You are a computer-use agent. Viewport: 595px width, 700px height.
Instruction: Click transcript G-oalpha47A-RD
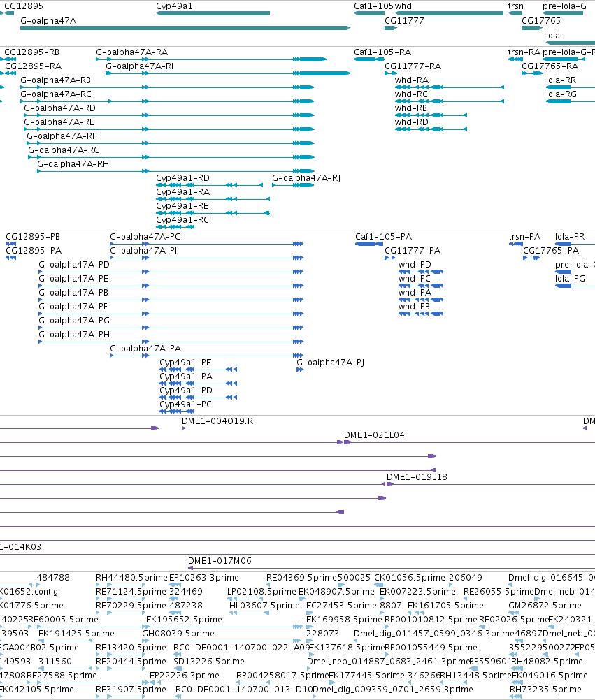tap(60, 108)
